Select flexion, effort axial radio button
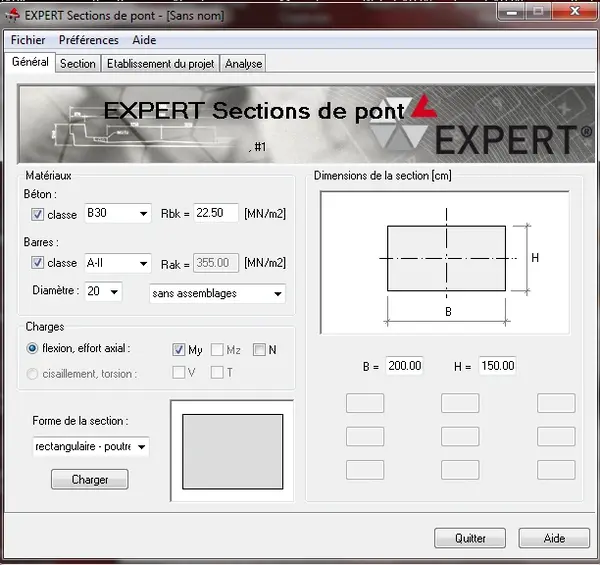600x565 pixels. [x=32, y=348]
